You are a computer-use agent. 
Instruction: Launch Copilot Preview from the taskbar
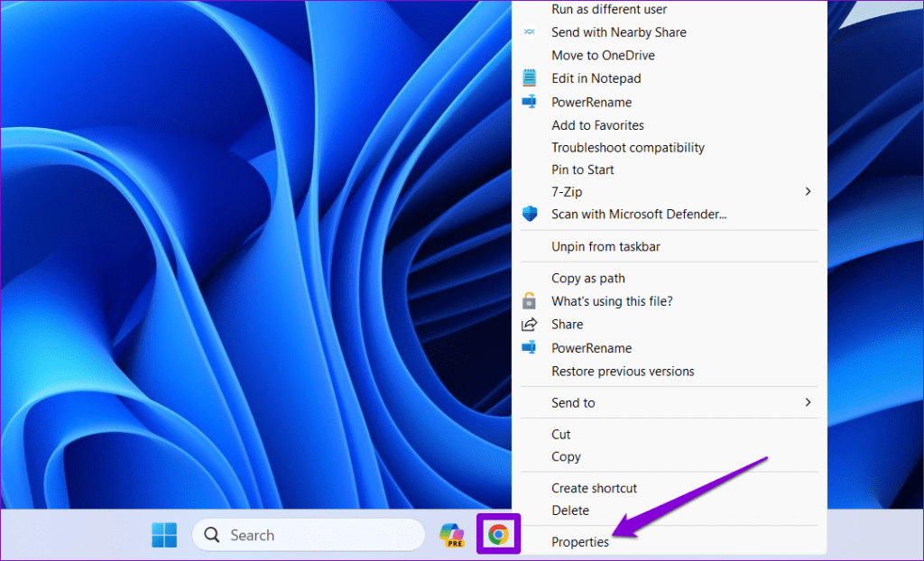451,535
